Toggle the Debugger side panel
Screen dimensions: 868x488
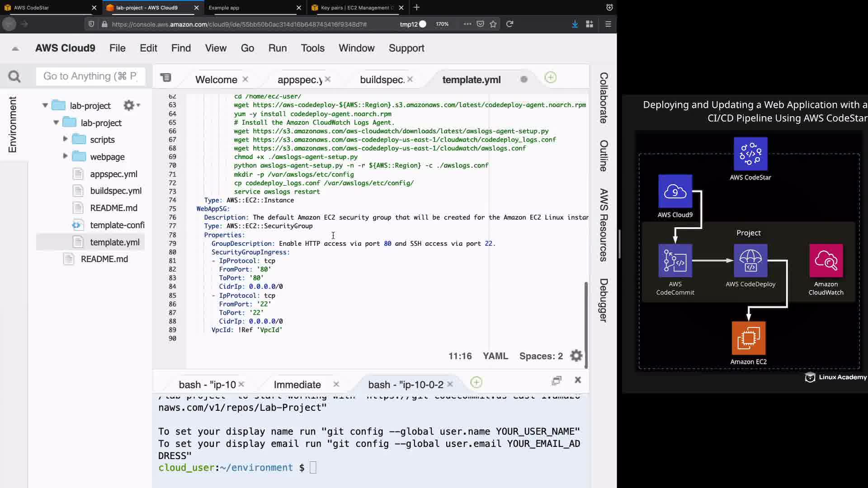[x=604, y=300]
